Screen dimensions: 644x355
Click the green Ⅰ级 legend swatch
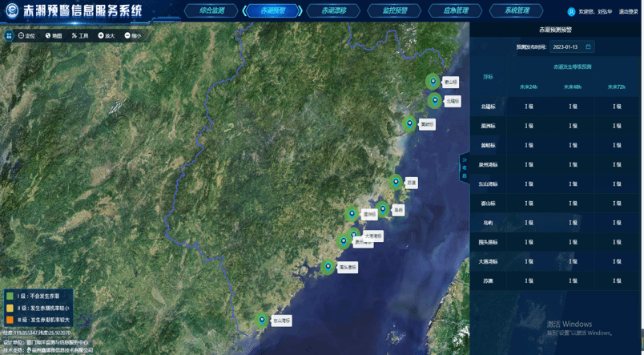(x=10, y=296)
